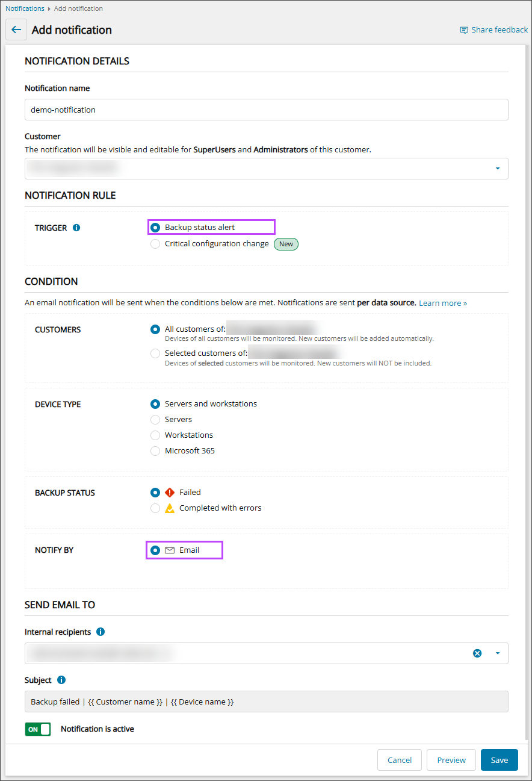This screenshot has width=532, height=781.
Task: Click the info icon beside TRIGGER
Action: (x=76, y=228)
